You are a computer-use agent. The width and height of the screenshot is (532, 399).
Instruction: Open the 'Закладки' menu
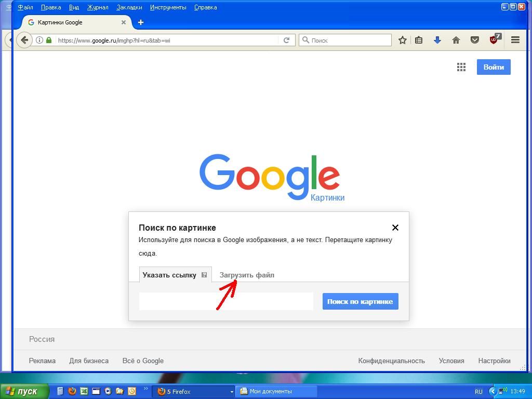[x=129, y=7]
